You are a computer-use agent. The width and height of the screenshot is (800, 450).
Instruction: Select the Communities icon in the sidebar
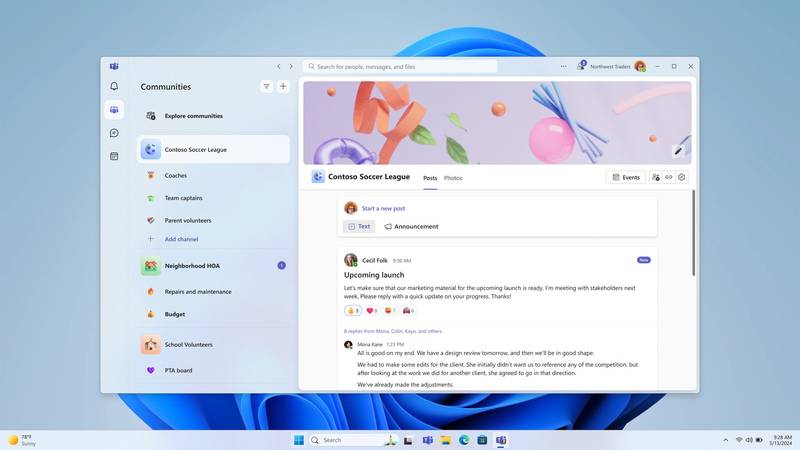point(114,110)
